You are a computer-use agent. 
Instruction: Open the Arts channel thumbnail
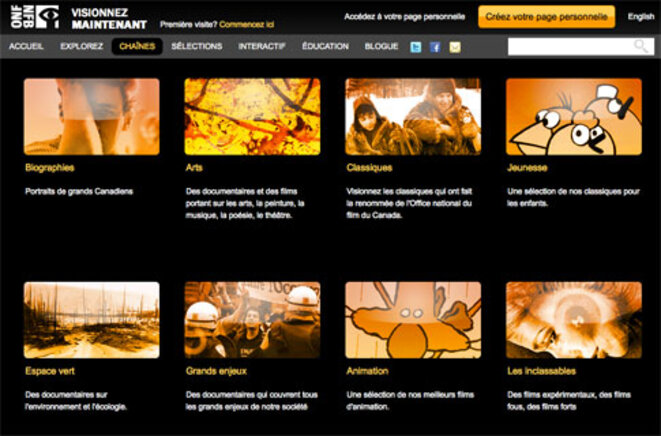252,116
